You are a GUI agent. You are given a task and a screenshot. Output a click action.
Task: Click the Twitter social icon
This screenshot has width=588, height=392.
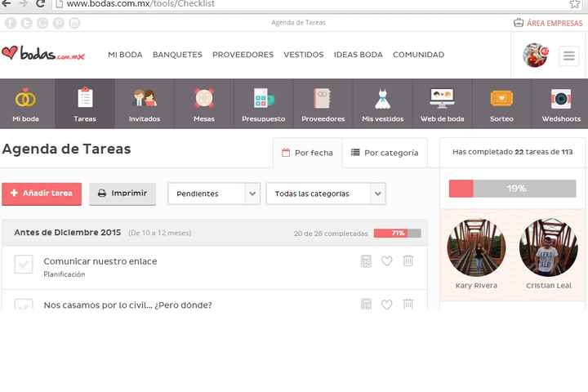tap(26, 23)
